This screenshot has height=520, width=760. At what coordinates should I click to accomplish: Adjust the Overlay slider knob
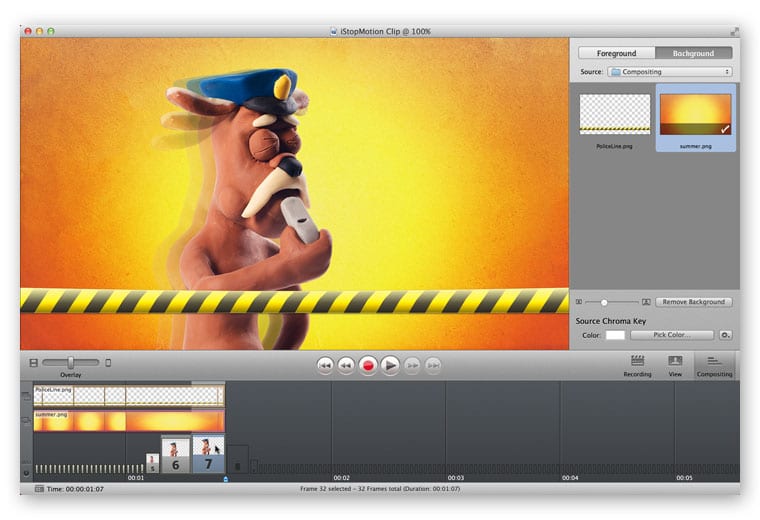click(x=71, y=362)
